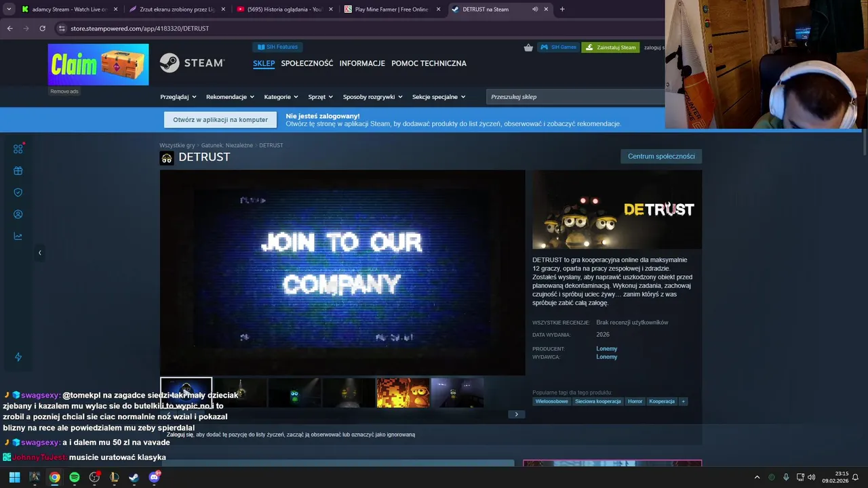Image resolution: width=868 pixels, height=488 pixels.
Task: Open the SPOŁECZNOŚĆ menu
Action: [307, 63]
